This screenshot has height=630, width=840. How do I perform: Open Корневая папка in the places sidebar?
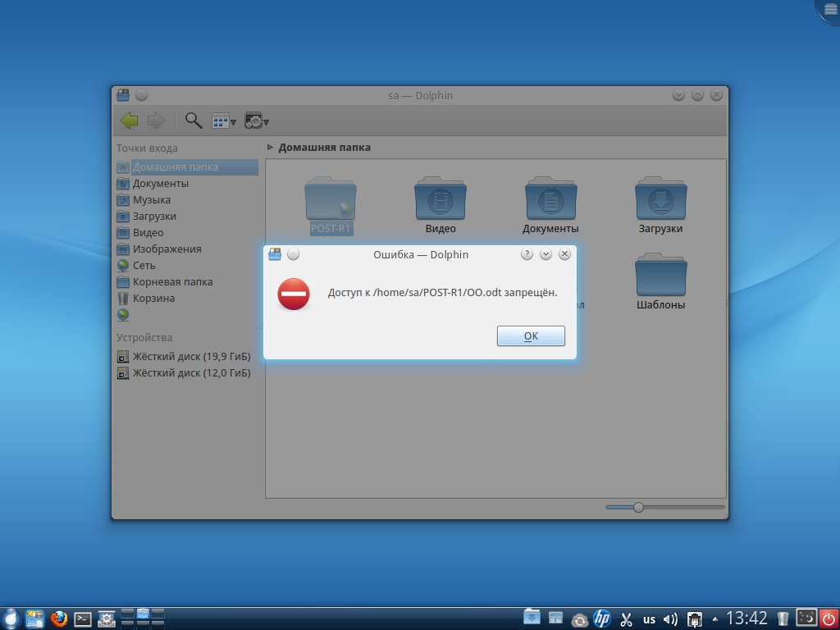[x=187, y=282]
